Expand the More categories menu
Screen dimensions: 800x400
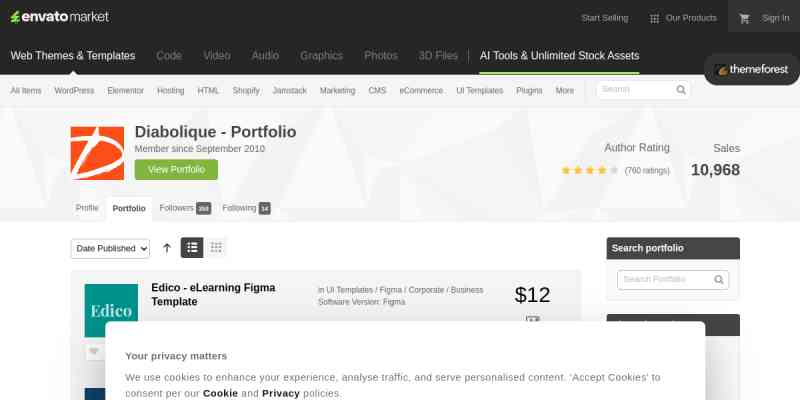564,90
